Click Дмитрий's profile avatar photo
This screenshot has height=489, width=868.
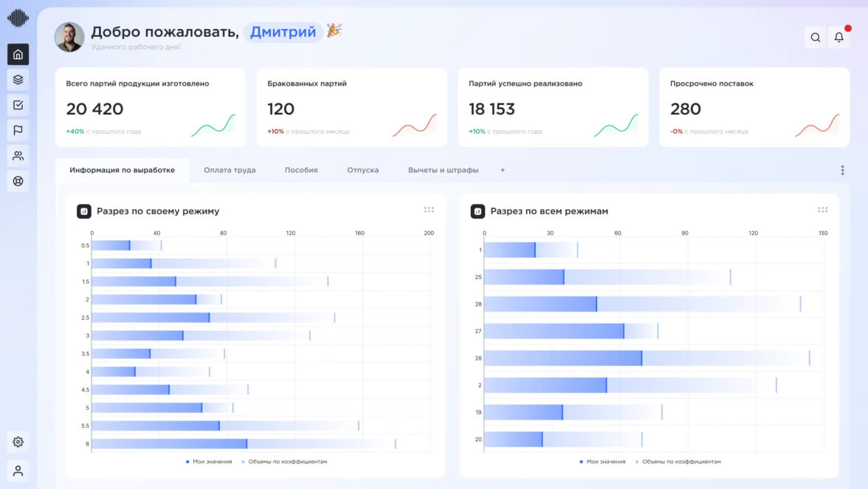pos(69,37)
